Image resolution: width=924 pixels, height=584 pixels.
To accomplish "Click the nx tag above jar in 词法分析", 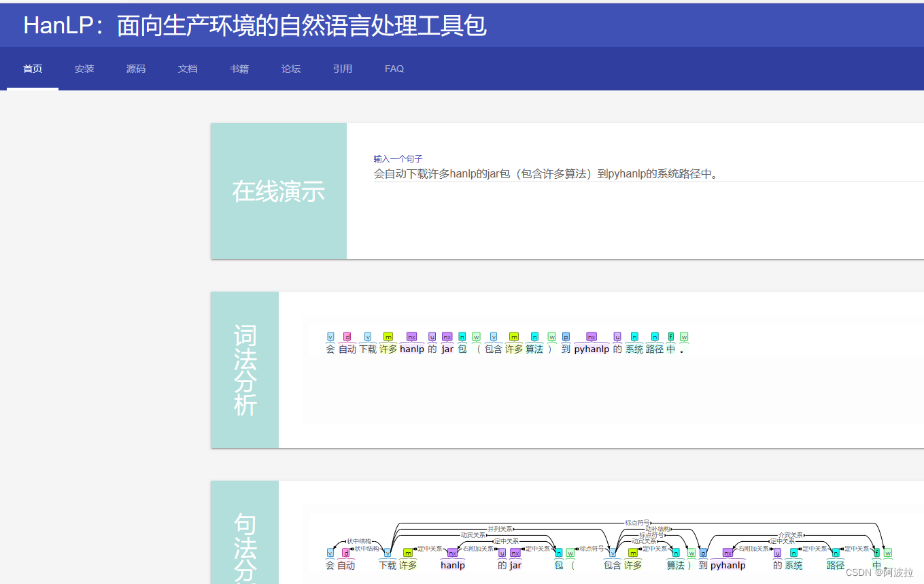I will (447, 337).
